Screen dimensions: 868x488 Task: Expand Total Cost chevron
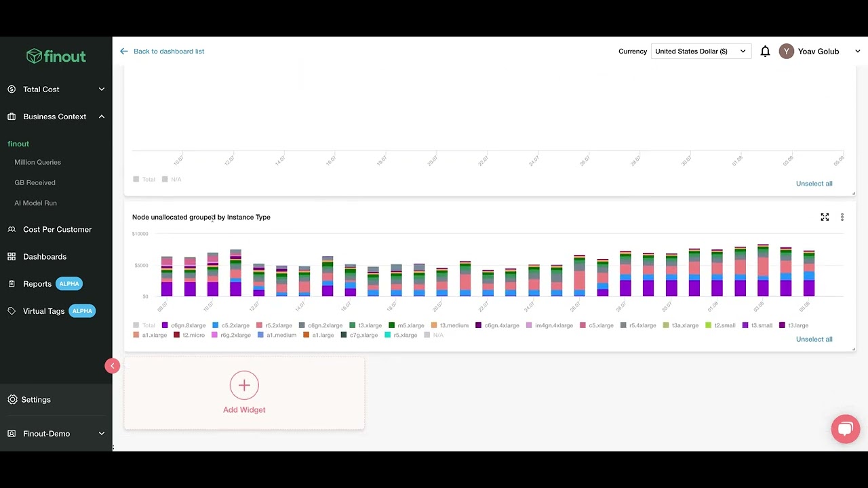click(x=102, y=89)
